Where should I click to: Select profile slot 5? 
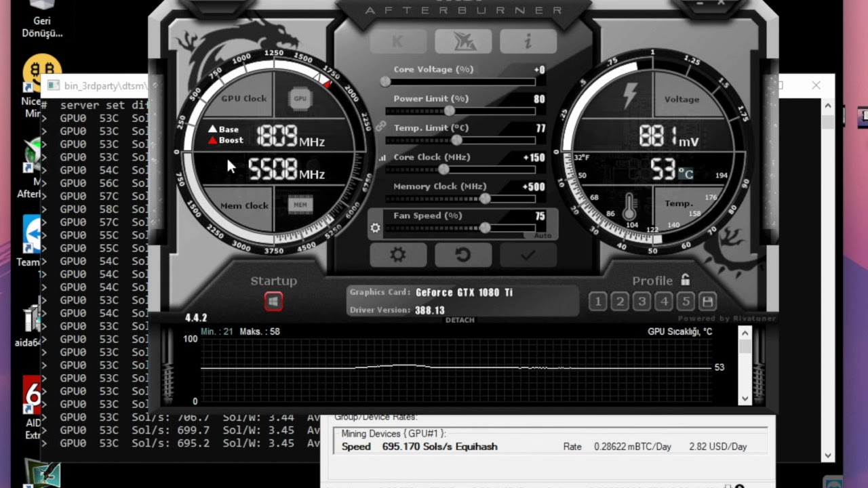(x=686, y=302)
